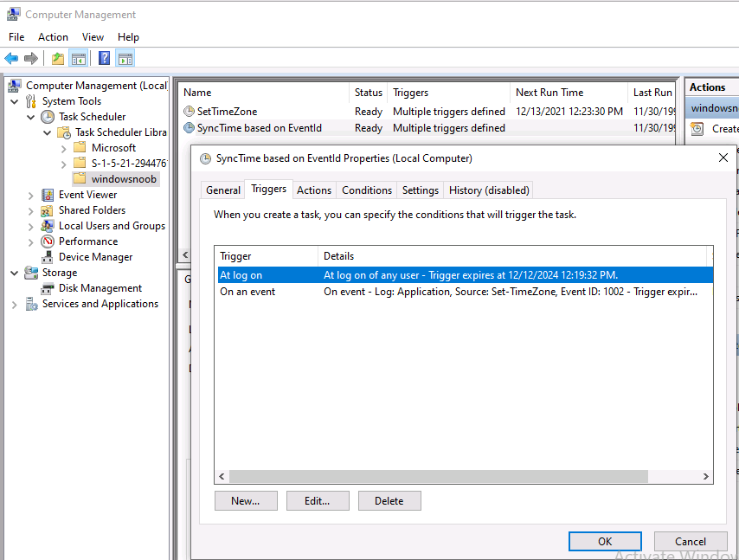Click the Microsoft folder icon

click(x=80, y=147)
